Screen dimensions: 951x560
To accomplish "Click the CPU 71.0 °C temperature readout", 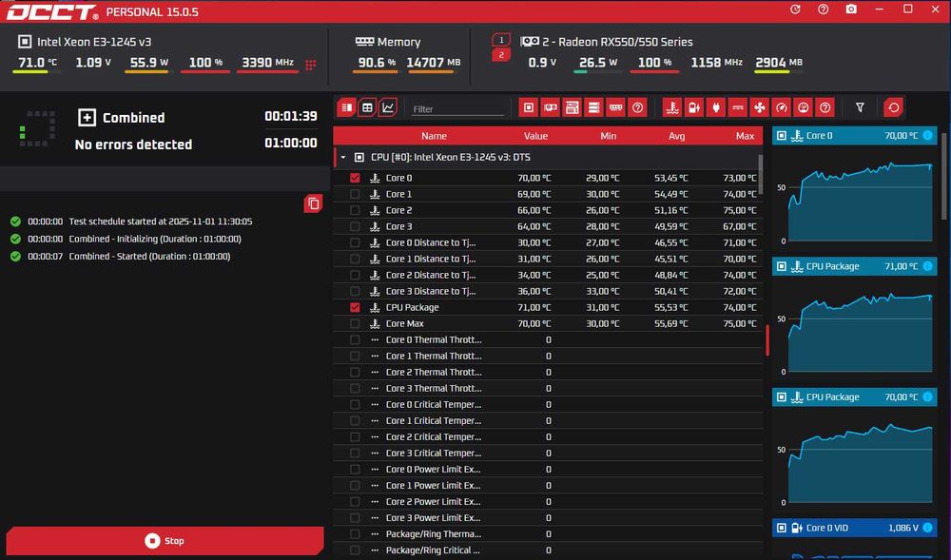I will 37,63.
